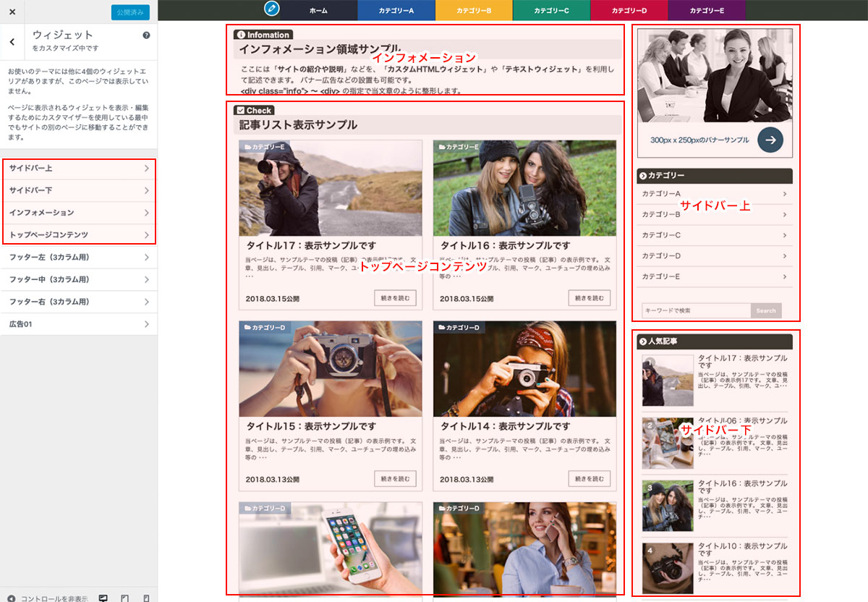Open rank 4 thumbnail in 人気記事

point(668,568)
